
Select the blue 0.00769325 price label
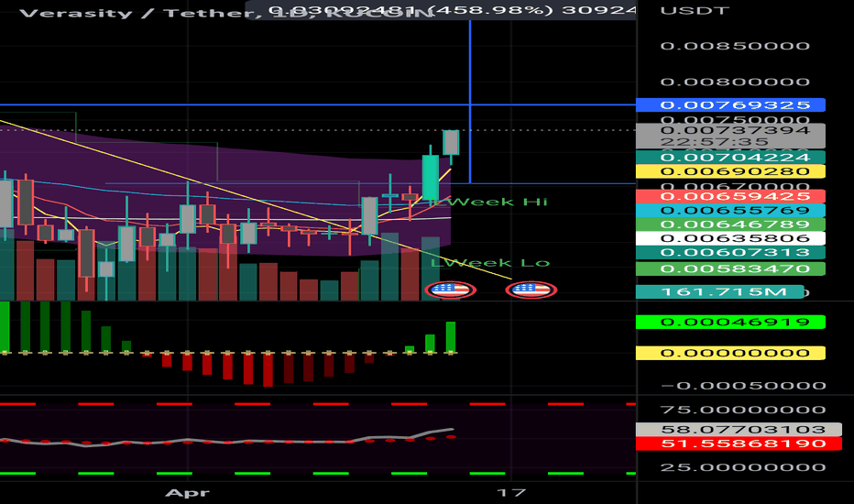(x=730, y=104)
